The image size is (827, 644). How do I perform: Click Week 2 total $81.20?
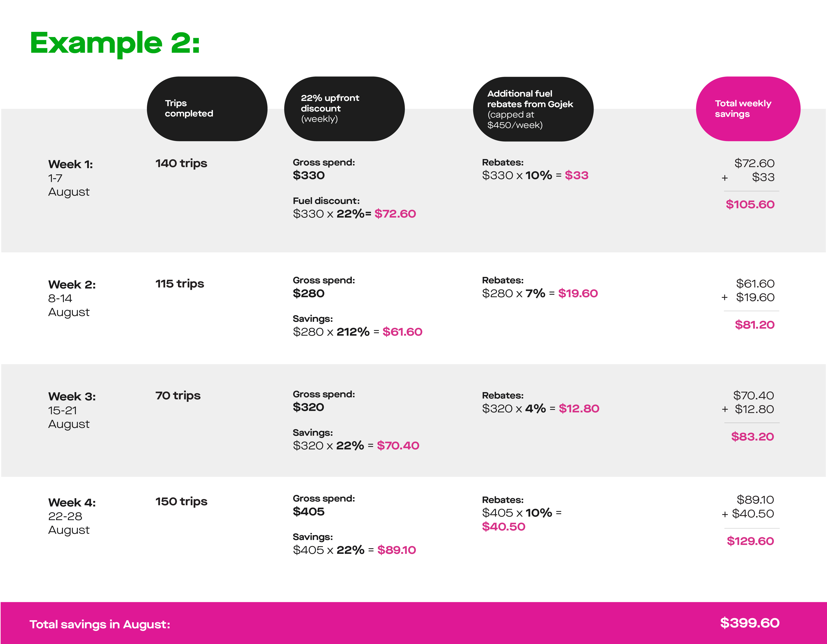tap(754, 325)
